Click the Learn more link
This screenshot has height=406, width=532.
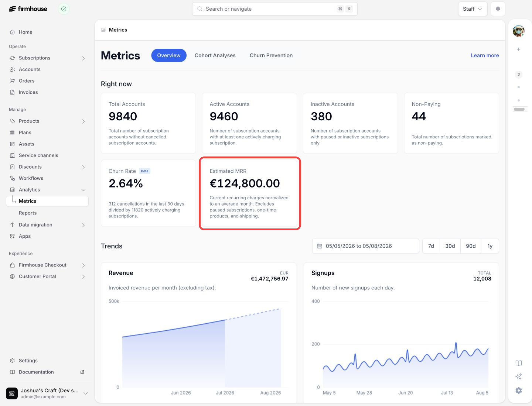point(485,55)
